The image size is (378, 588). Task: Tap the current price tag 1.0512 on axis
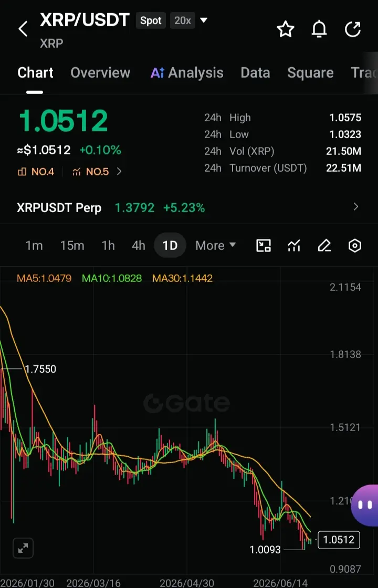pos(339,540)
